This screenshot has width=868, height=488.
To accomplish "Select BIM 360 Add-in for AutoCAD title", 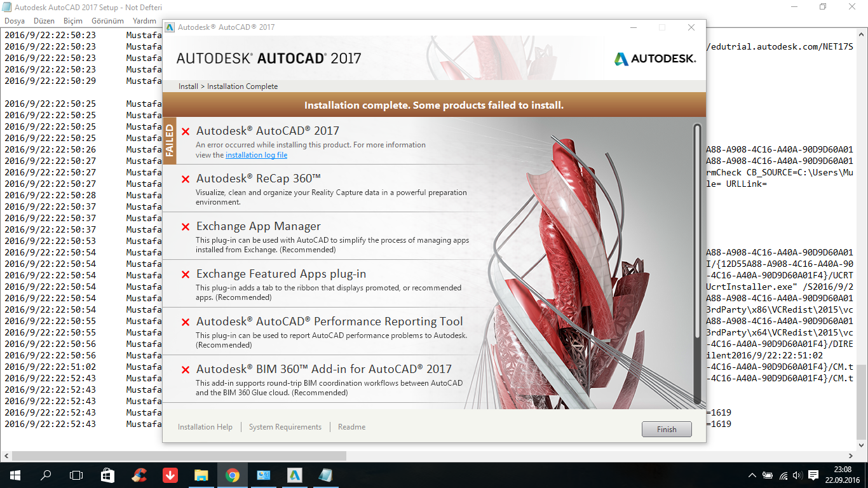I will tap(324, 369).
